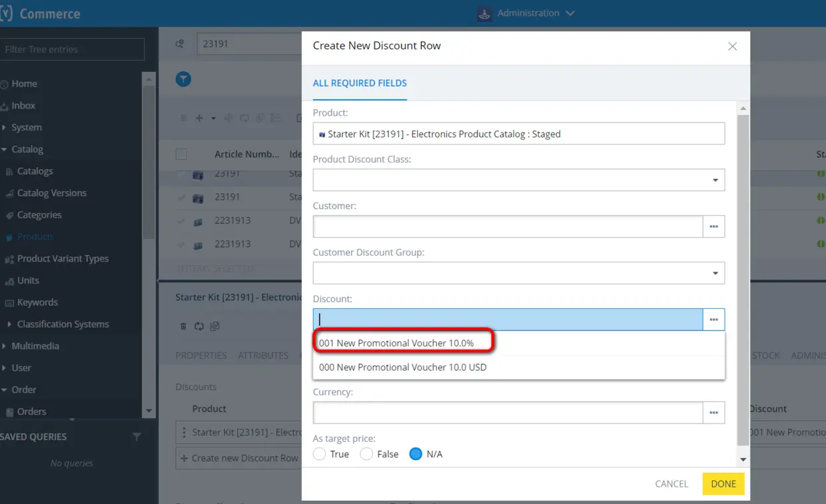Click the row handle on the Starter Kit discount row

(x=185, y=433)
